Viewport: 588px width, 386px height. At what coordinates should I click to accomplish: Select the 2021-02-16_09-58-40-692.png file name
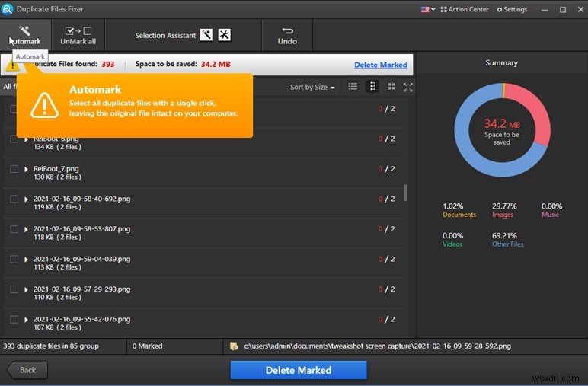point(81,199)
